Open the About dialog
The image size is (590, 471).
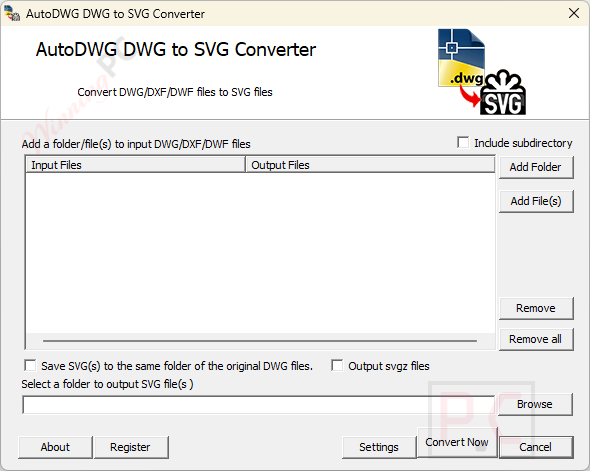pos(55,447)
